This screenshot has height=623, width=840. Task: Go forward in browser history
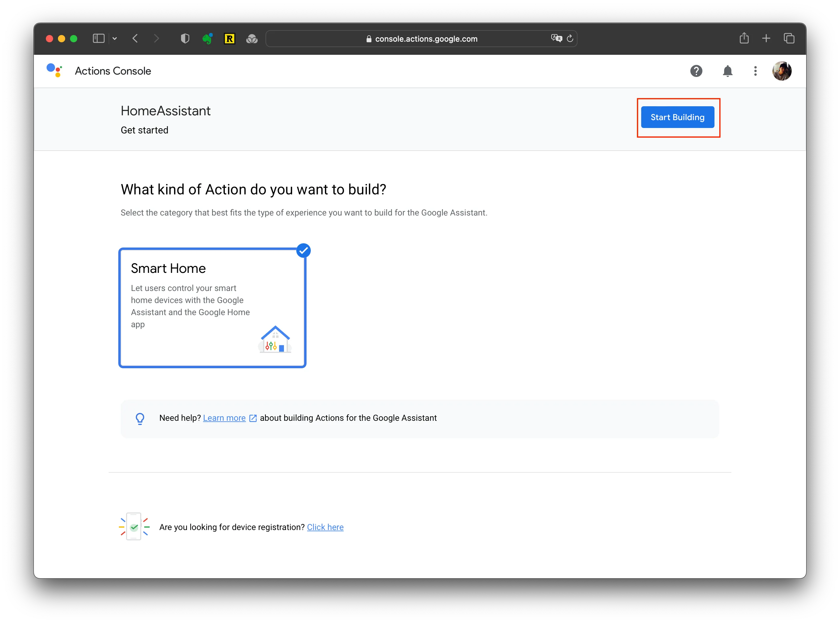pyautogui.click(x=157, y=38)
